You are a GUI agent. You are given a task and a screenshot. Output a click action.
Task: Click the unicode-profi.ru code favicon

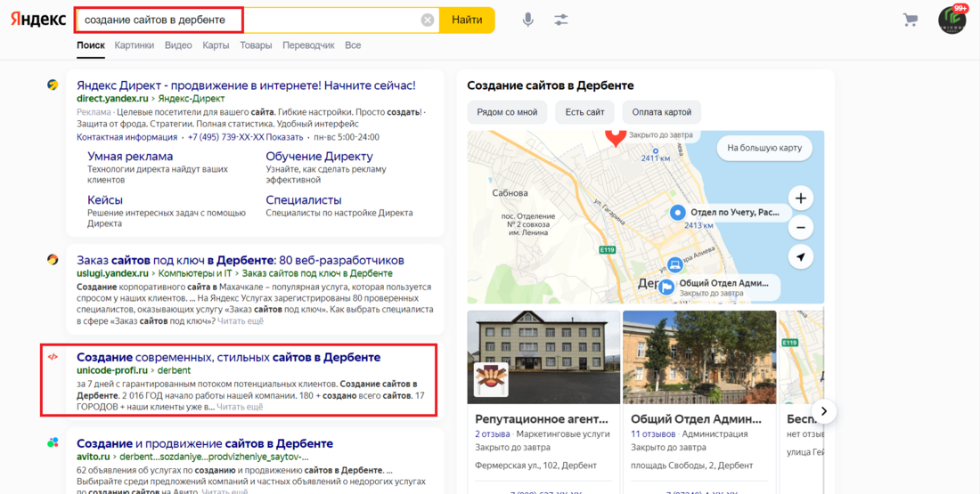tap(53, 357)
